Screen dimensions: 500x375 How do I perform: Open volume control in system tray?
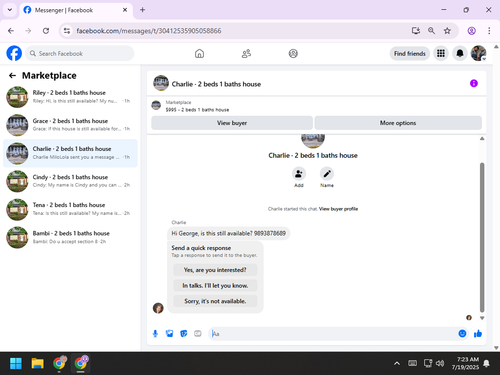pyautogui.click(x=440, y=363)
